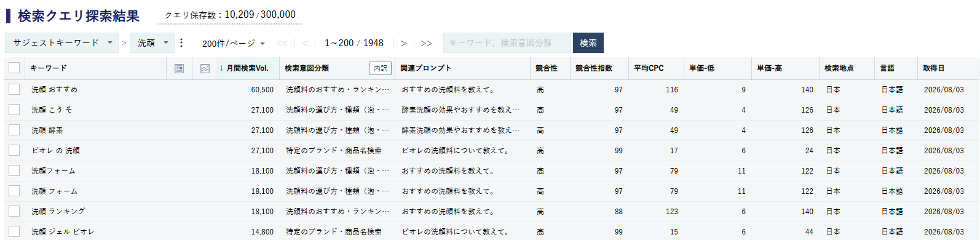Screen dimensions: 980x240
Task: Open the サジェストキーワード dropdown
Action: (x=61, y=43)
